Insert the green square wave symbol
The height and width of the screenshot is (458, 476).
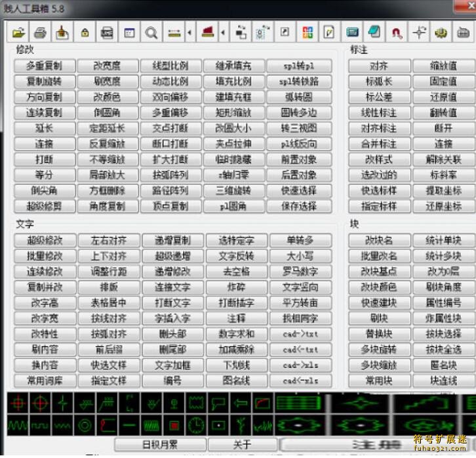(x=40, y=425)
